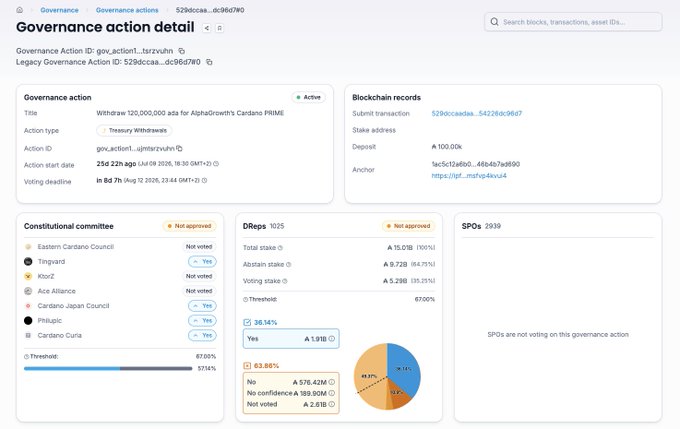This screenshot has width=680, height=429.
Task: Click the KtorZ avatar icon
Action: [28, 276]
